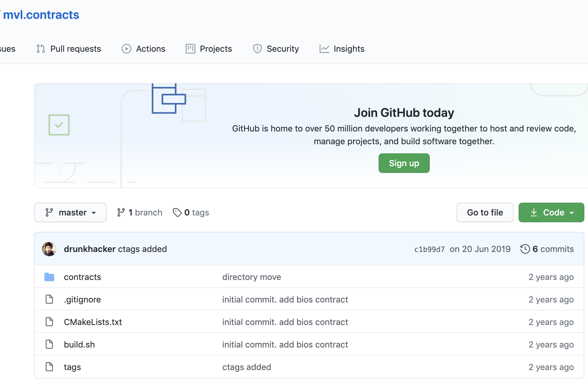Screen dimensions: 588x381
Task: Go to the Security tab
Action: (276, 49)
